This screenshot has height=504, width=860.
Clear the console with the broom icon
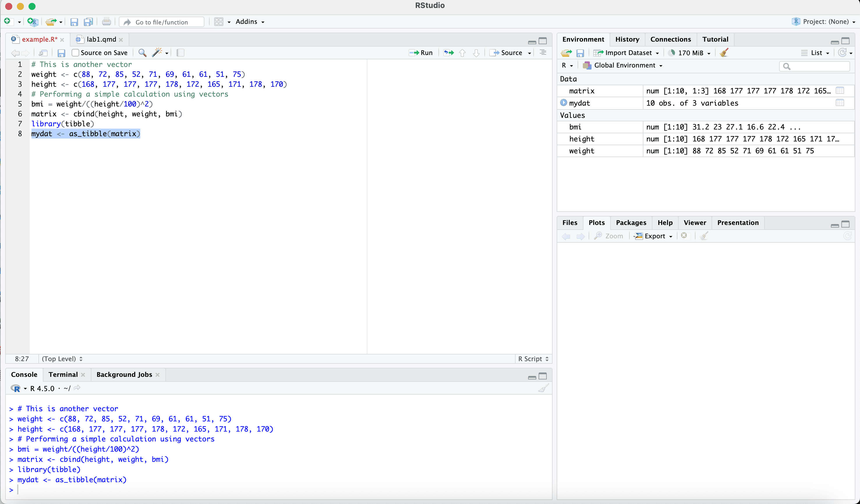[543, 388]
